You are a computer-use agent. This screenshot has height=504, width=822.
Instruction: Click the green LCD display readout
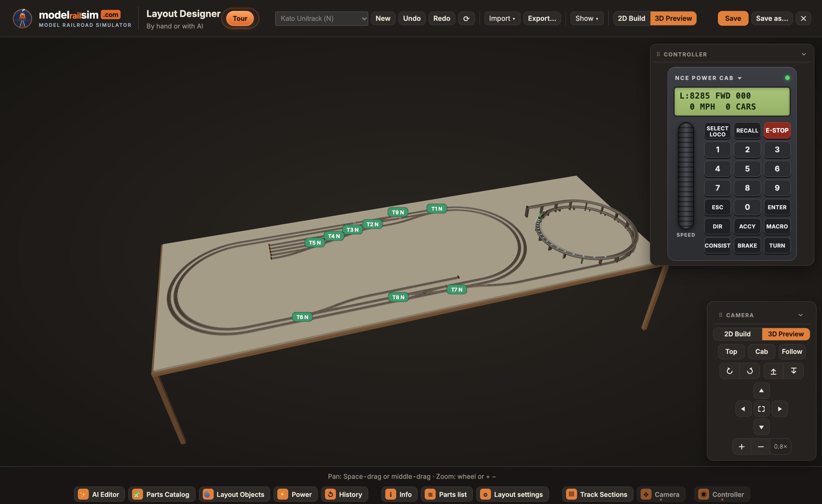pos(732,101)
